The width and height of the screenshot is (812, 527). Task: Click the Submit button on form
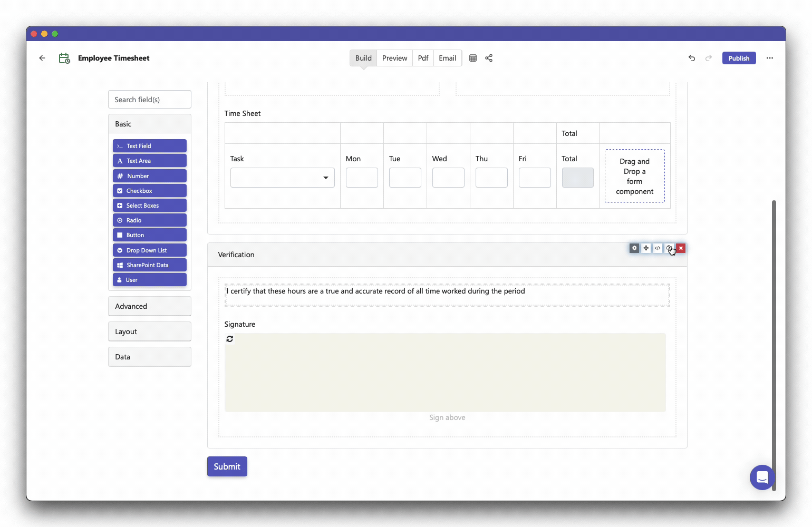[x=227, y=466]
